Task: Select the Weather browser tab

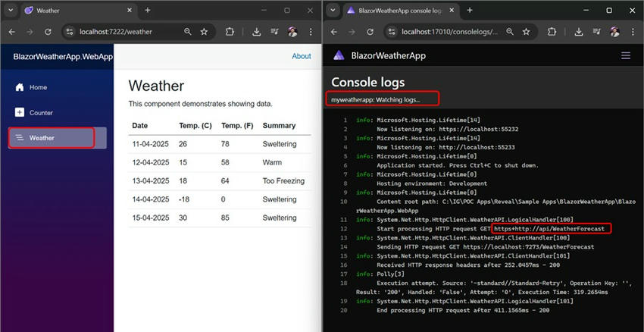Action: (78, 11)
